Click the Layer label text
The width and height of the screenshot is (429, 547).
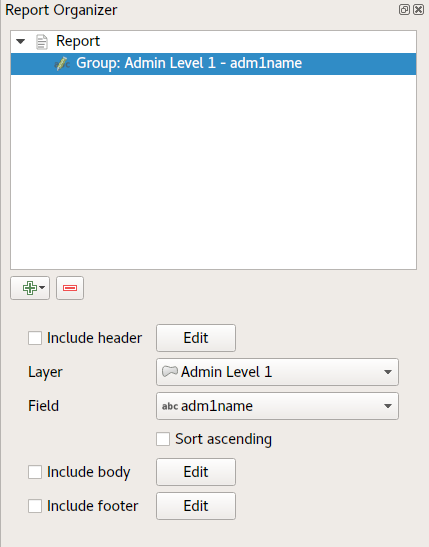point(45,372)
